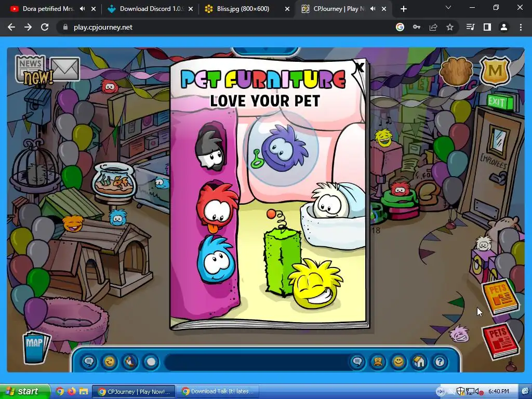This screenshot has height=399, width=532.
Task: Open the red Pets catalog
Action: 501,342
